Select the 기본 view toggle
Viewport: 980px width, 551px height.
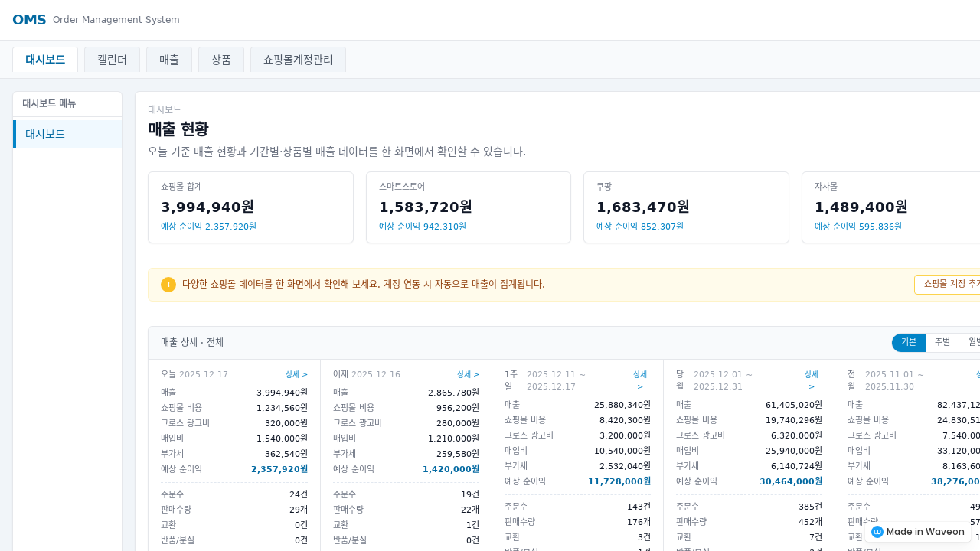coord(908,342)
